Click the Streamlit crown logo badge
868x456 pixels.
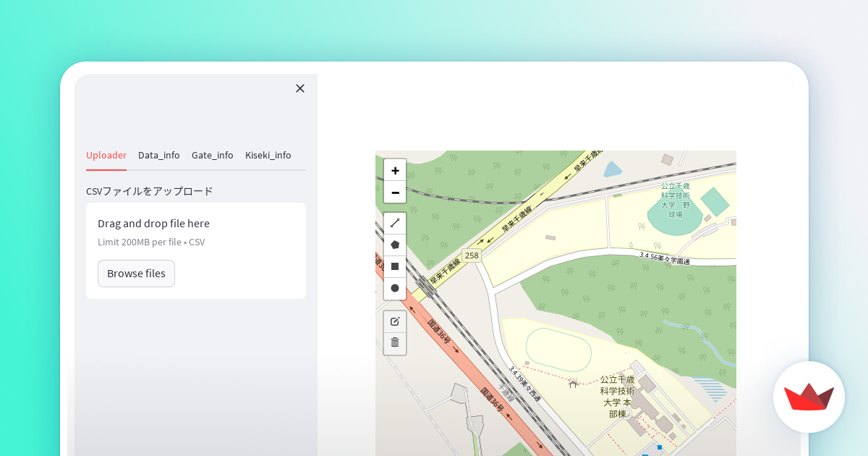(809, 397)
